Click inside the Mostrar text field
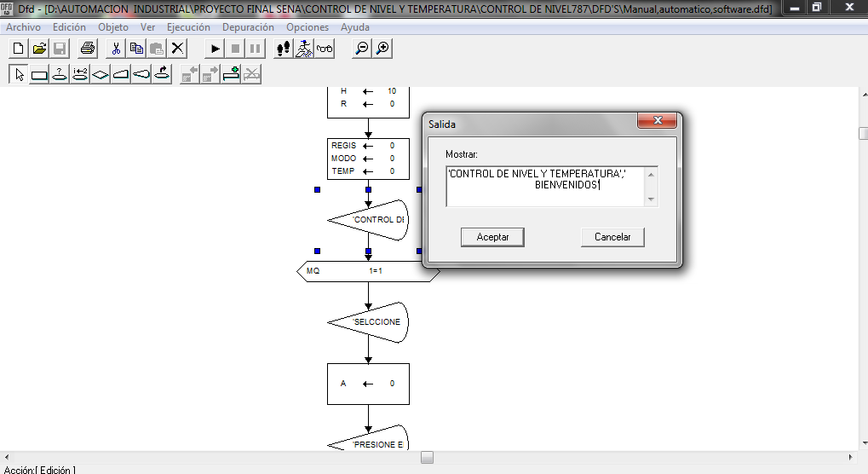This screenshot has width=868, height=474. 545,187
